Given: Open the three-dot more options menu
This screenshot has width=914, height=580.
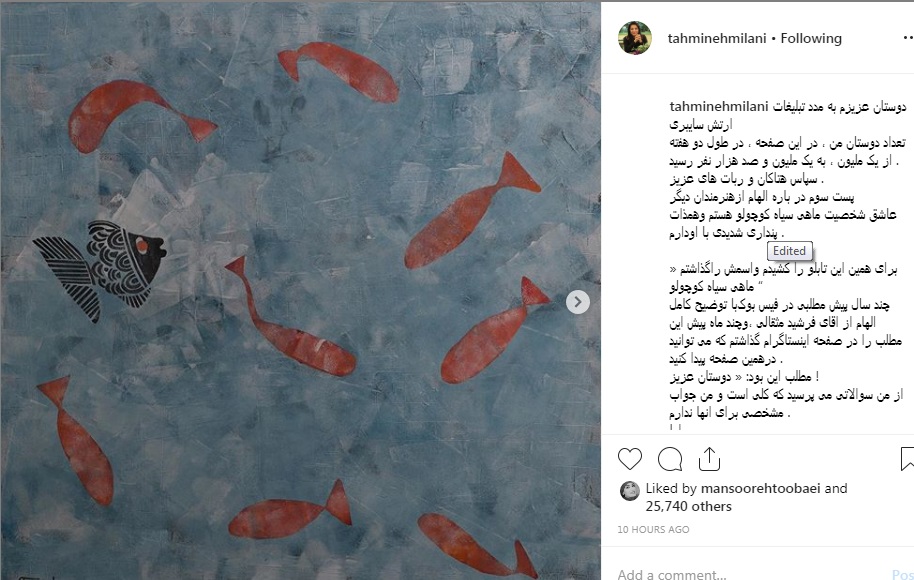Looking at the screenshot, I should point(908,38).
